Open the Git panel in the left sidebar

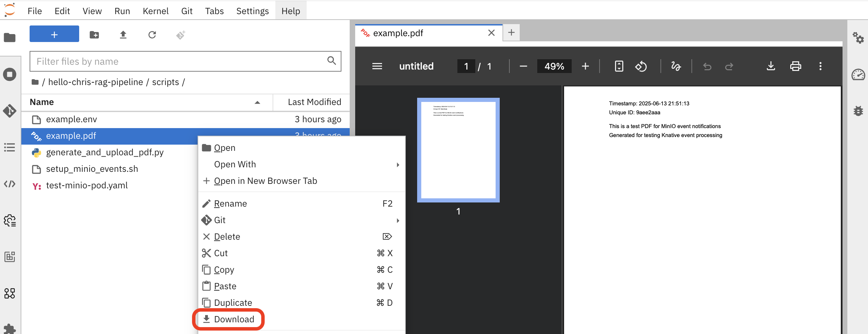pos(10,111)
